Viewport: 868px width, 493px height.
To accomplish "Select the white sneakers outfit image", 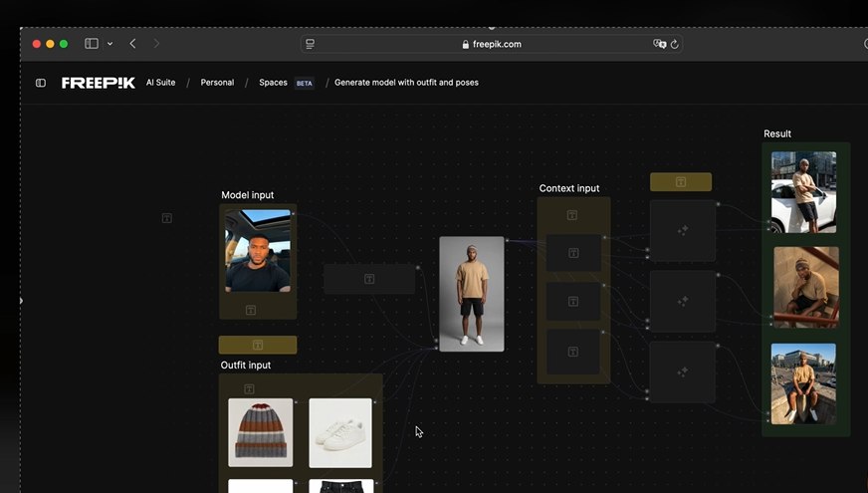I will pos(340,432).
